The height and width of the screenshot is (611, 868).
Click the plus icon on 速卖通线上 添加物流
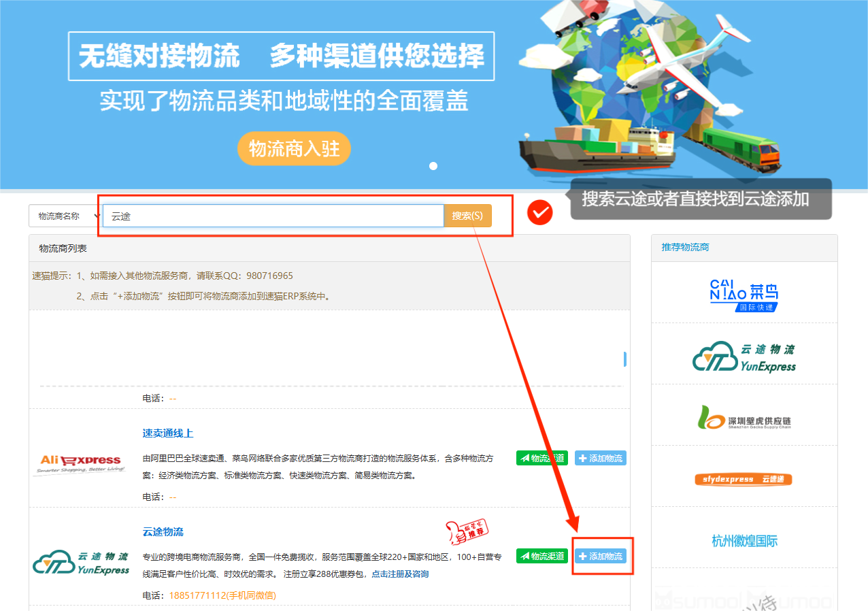coord(582,459)
